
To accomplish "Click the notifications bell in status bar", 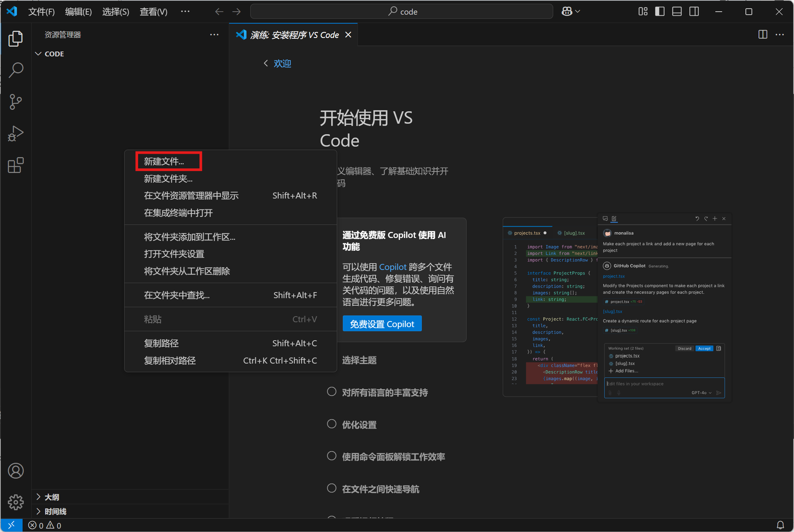I will pyautogui.click(x=780, y=525).
